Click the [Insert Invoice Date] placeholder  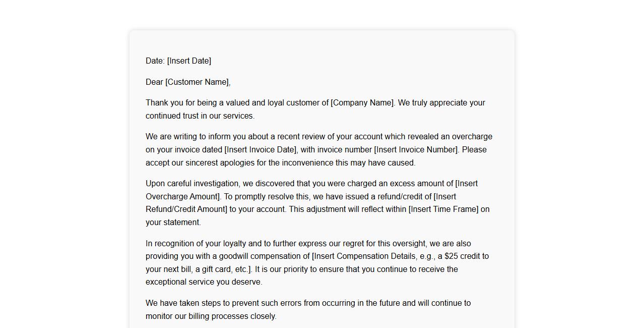(x=261, y=150)
